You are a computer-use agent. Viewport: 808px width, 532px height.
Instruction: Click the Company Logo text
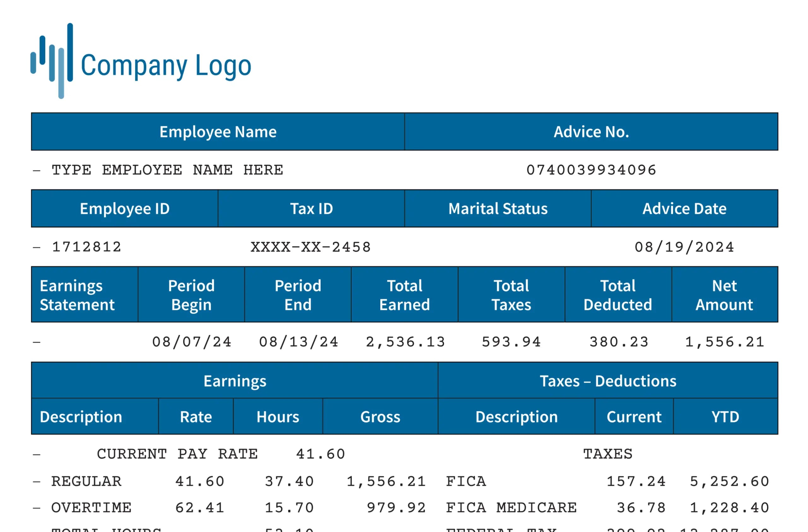pos(166,66)
